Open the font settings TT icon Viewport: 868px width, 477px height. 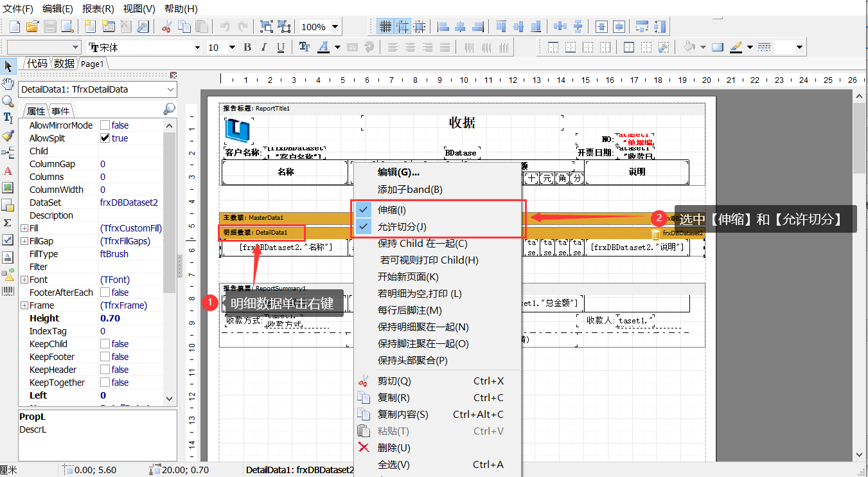click(305, 47)
